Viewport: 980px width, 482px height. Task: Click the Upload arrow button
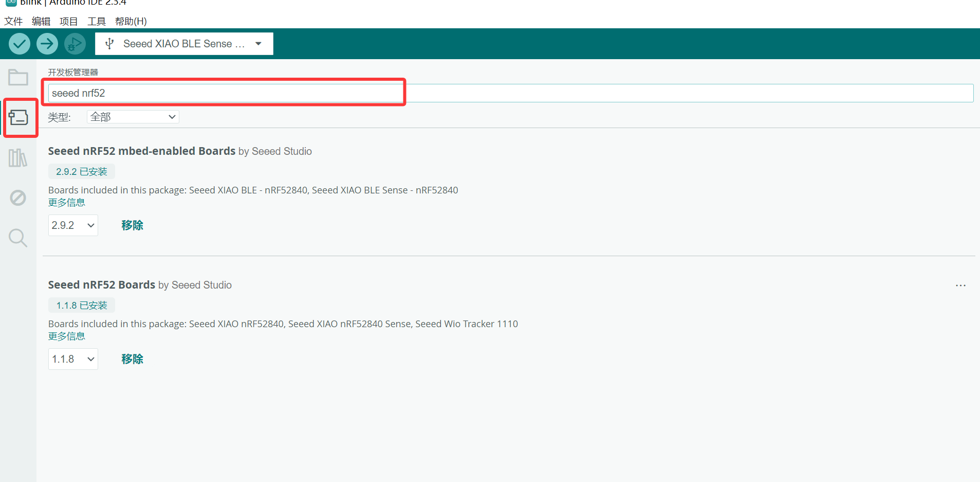click(x=47, y=44)
